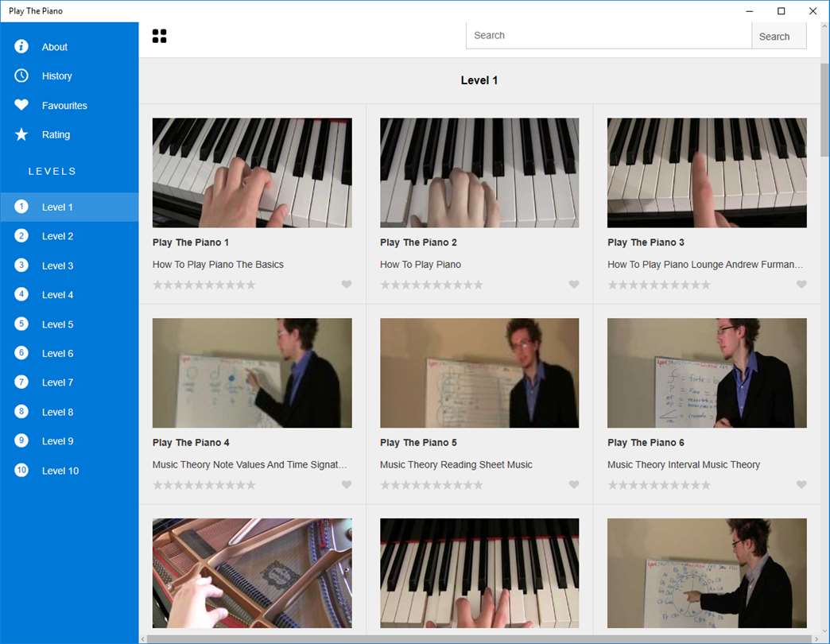Maximize the Play The Piano window
The image size is (830, 644).
point(781,11)
